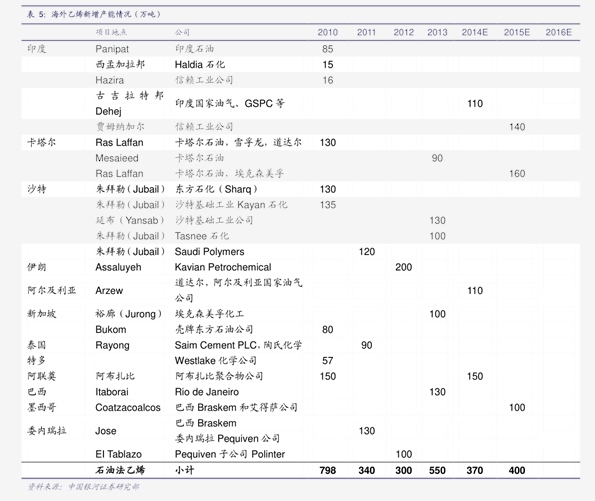Click subtotal value 370

(x=475, y=471)
